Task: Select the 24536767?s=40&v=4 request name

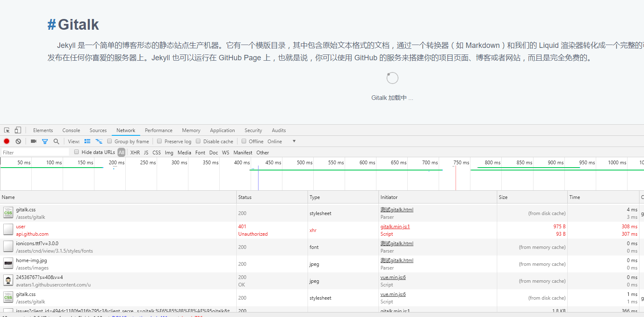Action: coord(40,277)
